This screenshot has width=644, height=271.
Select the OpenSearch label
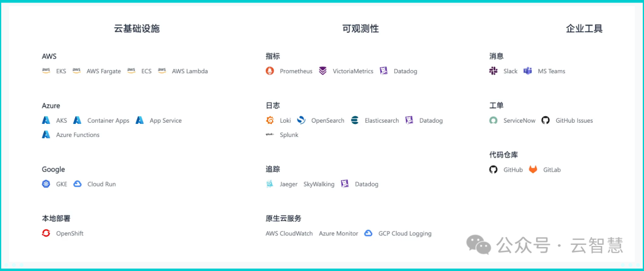coord(328,121)
